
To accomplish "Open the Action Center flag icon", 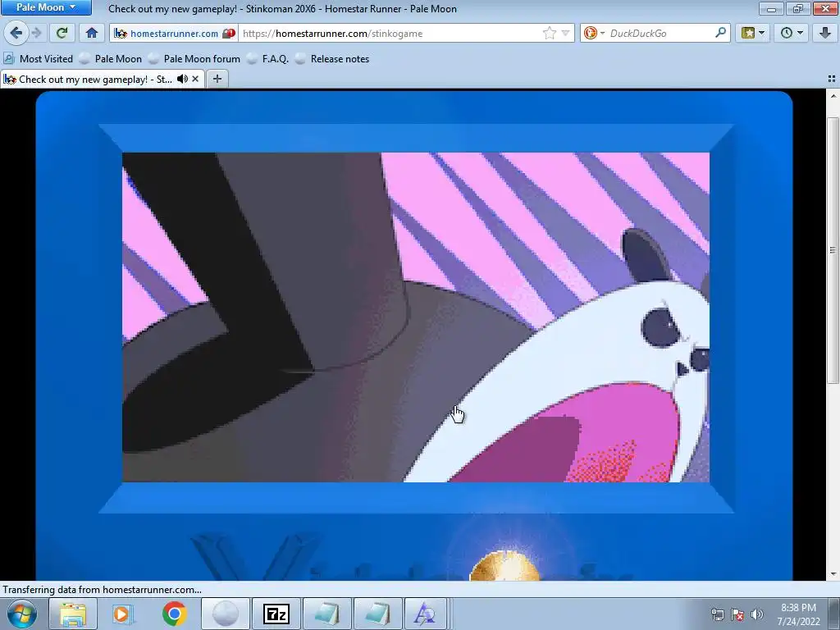I will (x=737, y=614).
